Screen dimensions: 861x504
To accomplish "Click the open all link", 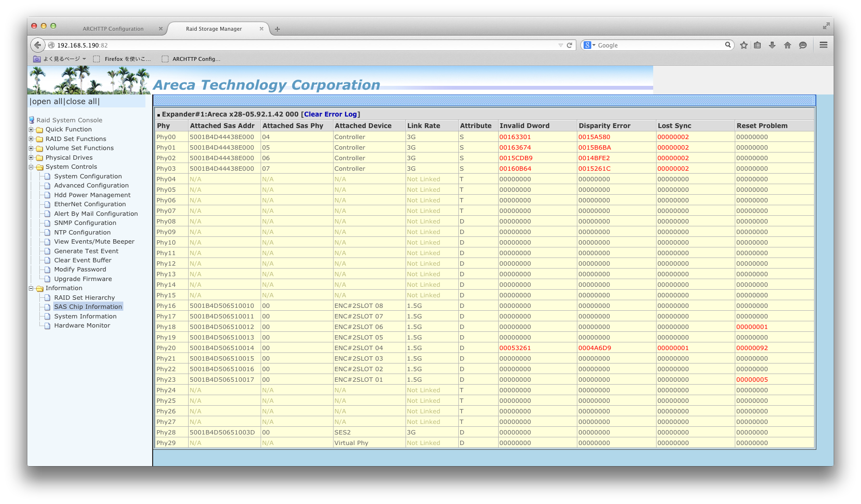I will pos(48,101).
